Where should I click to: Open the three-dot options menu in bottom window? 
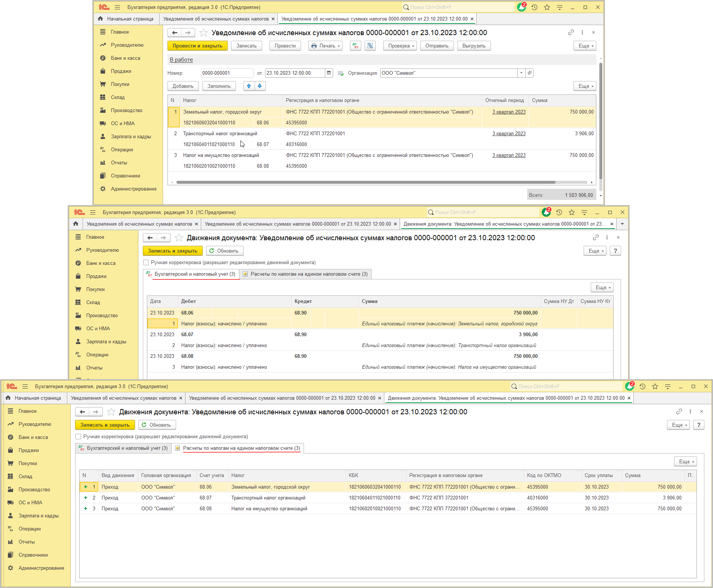[690, 412]
